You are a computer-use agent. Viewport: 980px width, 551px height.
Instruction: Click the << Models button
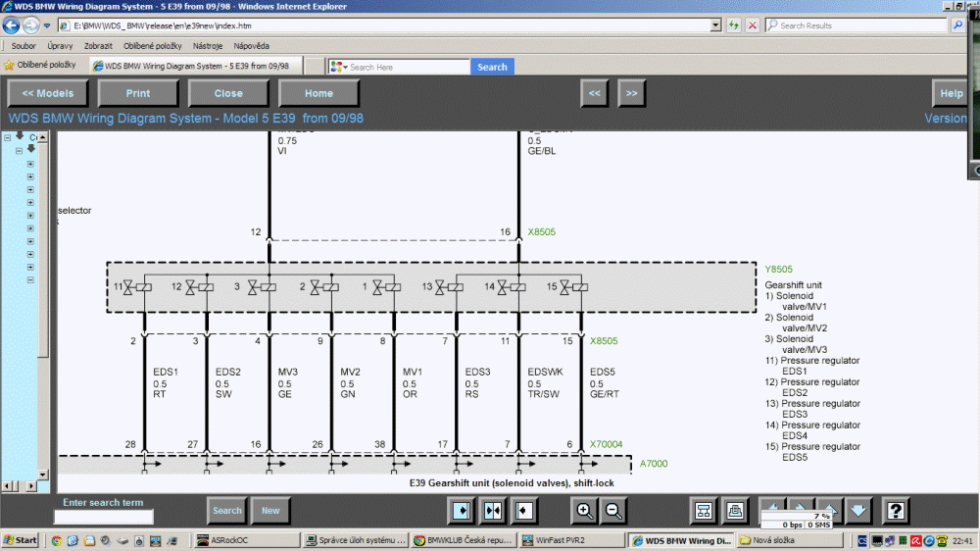[x=47, y=93]
